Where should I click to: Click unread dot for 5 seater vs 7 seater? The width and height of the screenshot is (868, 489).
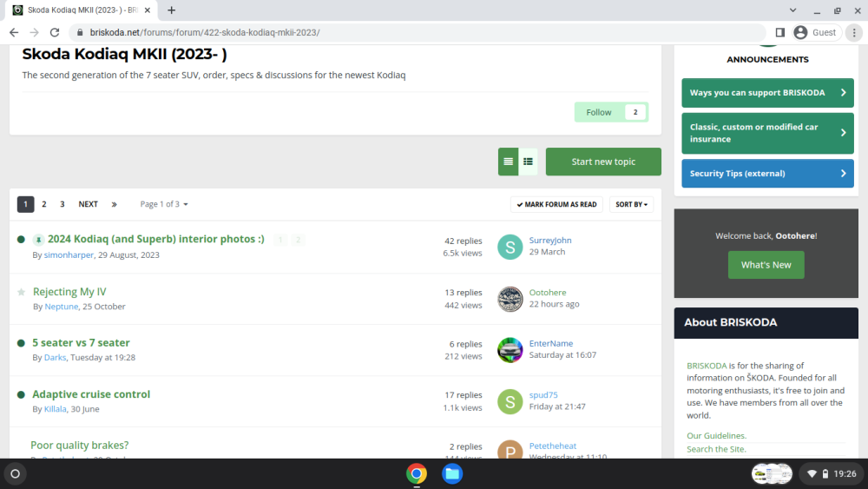[x=21, y=343]
